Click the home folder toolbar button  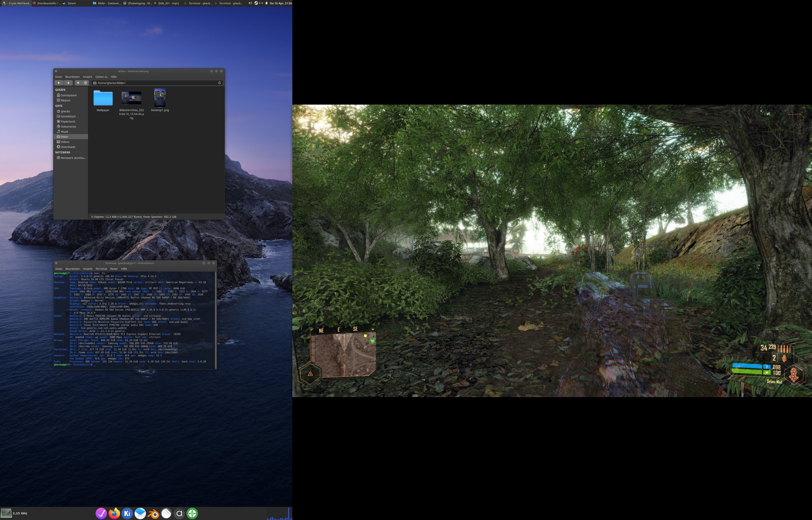(85, 83)
